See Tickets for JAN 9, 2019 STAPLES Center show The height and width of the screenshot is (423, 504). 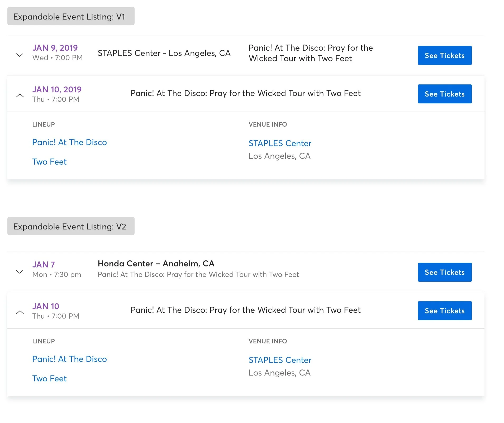pyautogui.click(x=445, y=55)
